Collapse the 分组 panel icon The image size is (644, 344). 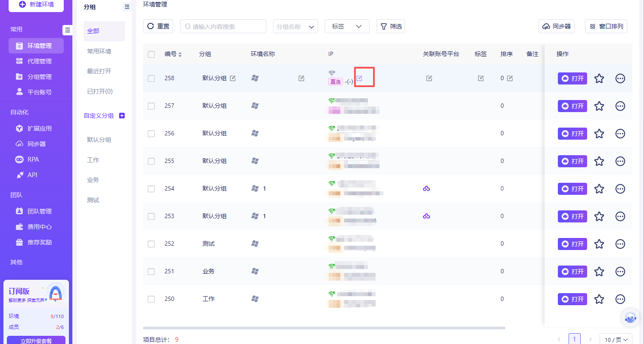127,7
